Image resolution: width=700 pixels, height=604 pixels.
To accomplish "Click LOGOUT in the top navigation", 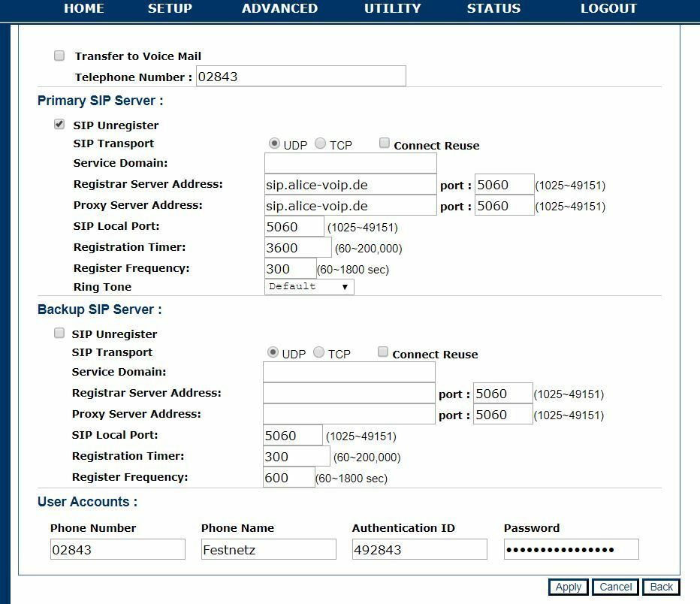I will tap(608, 8).
